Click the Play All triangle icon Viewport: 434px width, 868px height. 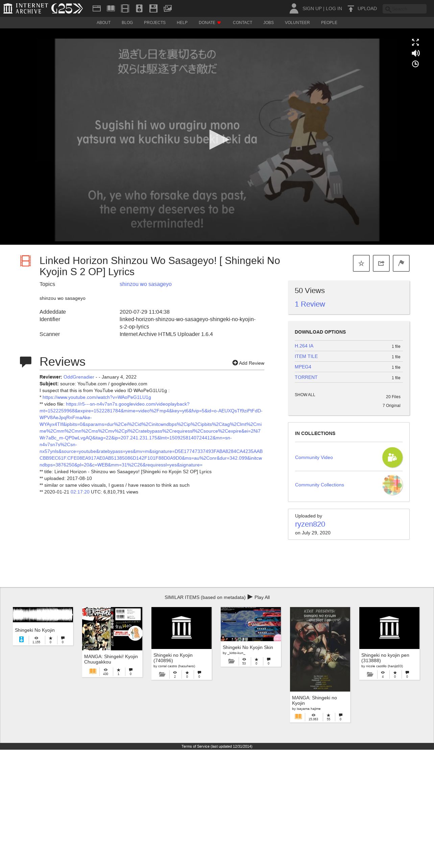(250, 597)
